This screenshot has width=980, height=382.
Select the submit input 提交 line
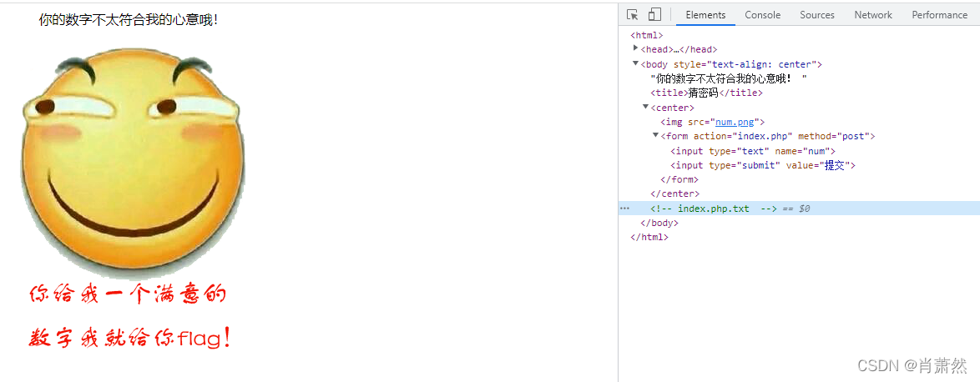pyautogui.click(x=762, y=165)
